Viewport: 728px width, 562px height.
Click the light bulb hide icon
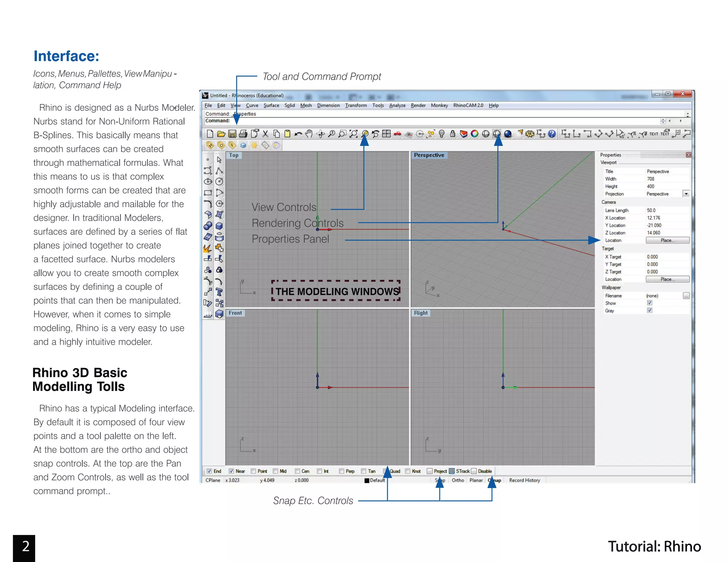tap(441, 134)
